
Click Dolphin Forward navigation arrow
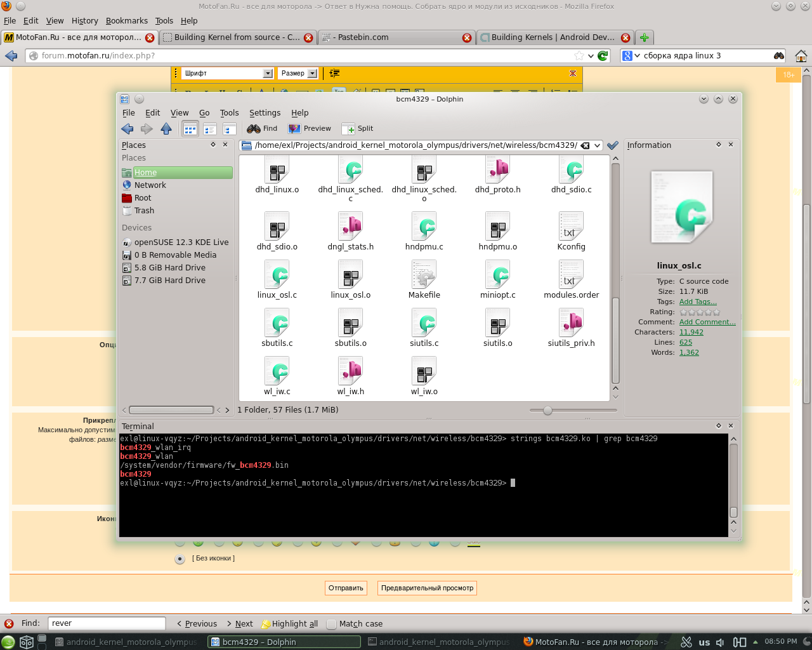pyautogui.click(x=147, y=129)
